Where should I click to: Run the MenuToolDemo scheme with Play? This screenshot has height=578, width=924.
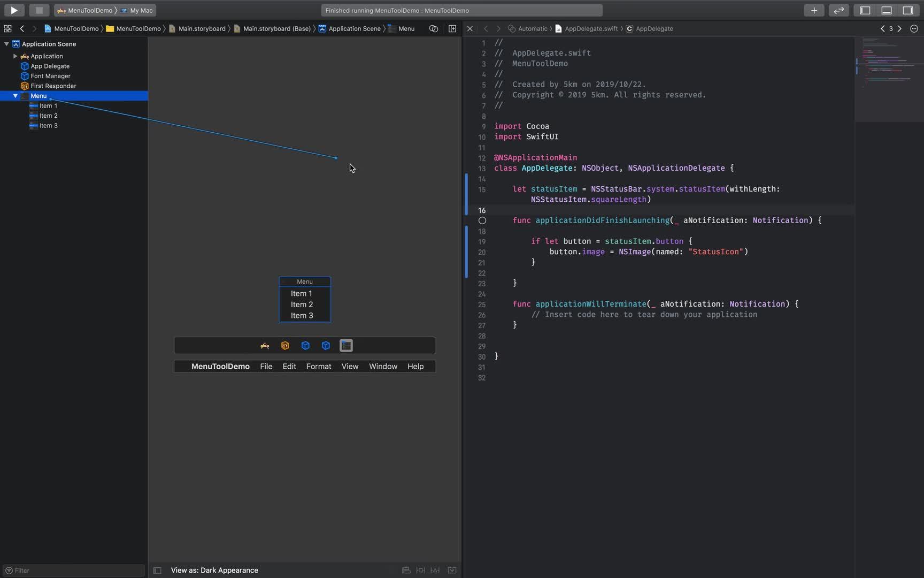tap(14, 10)
